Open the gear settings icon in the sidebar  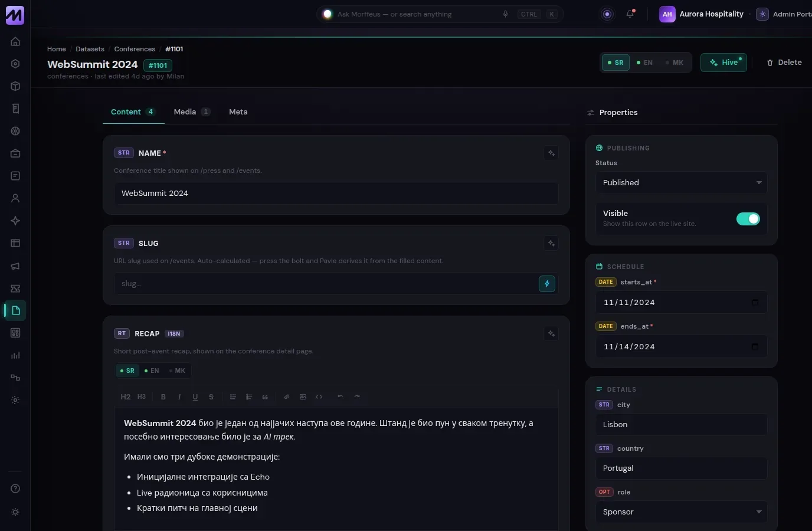pos(15,400)
